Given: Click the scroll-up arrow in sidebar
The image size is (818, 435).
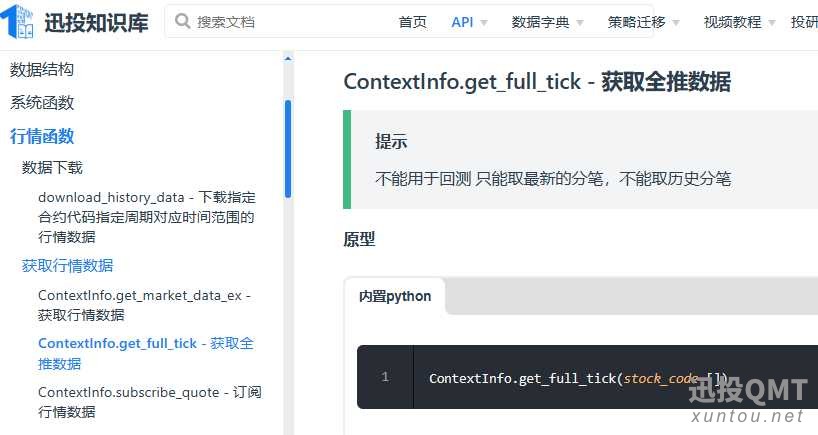Looking at the screenshot, I should coord(288,59).
